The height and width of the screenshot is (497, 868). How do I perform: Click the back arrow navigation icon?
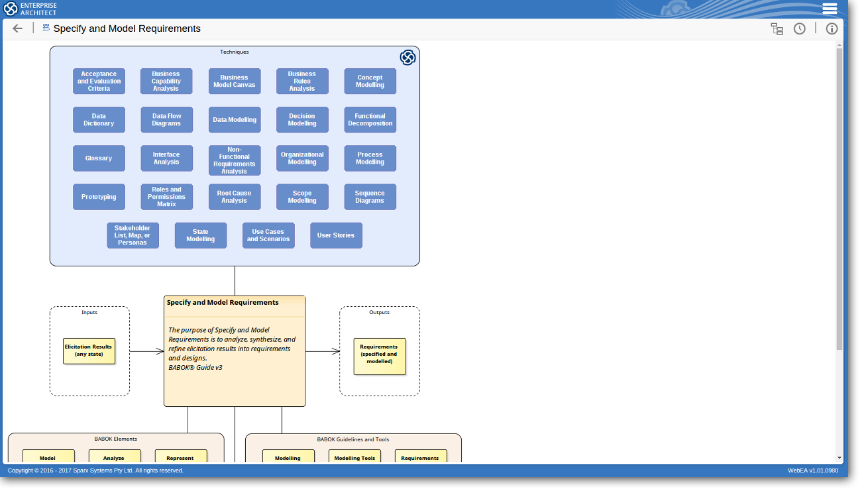[18, 28]
